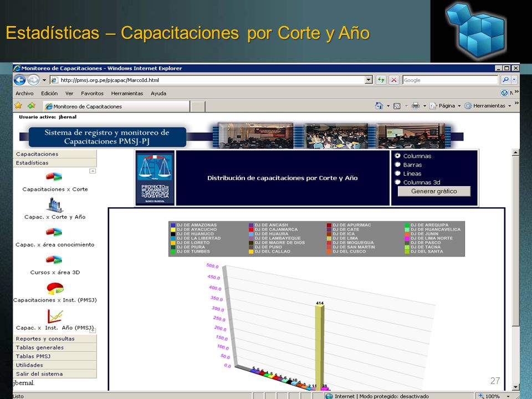This screenshot has height=399, width=532.
Task: Open the Tablas generales section
Action: [x=55, y=347]
